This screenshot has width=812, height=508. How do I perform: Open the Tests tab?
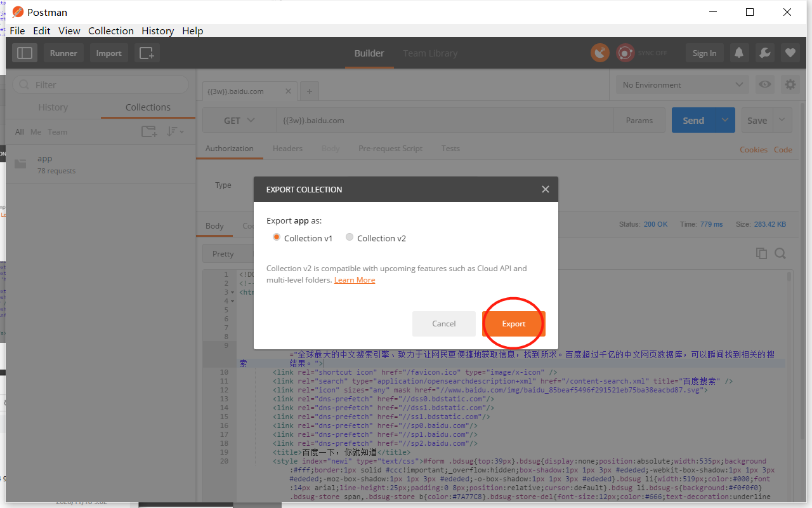pos(450,149)
